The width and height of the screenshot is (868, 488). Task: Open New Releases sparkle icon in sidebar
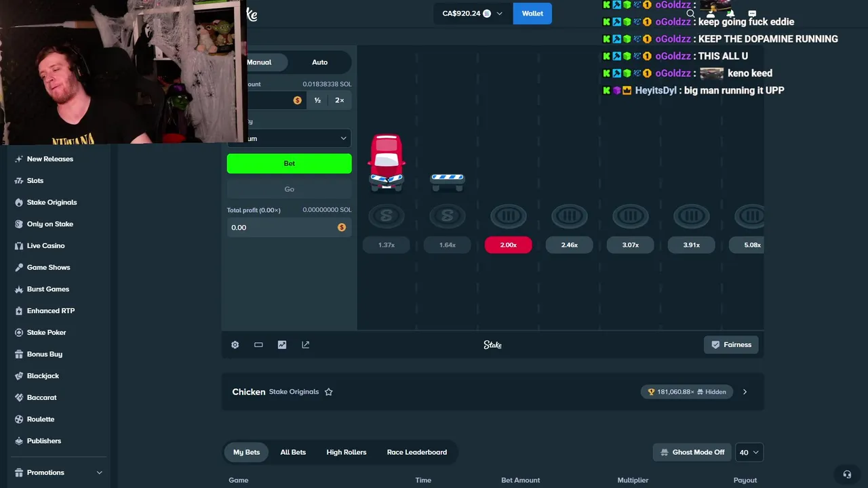pos(19,159)
